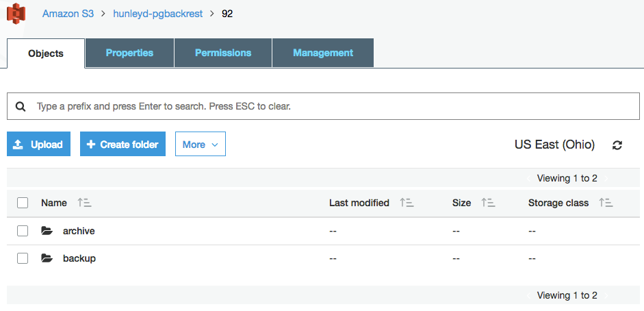Switch to the Objects tab
Screen dimensions: 644x311
[46, 53]
